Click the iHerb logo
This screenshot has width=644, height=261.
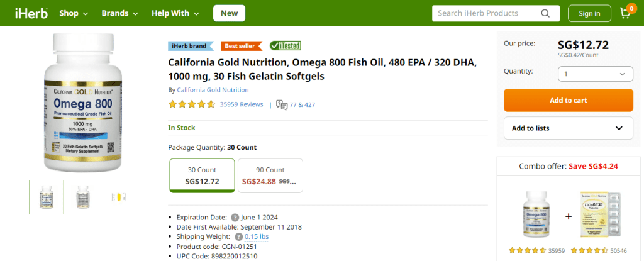coord(31,13)
